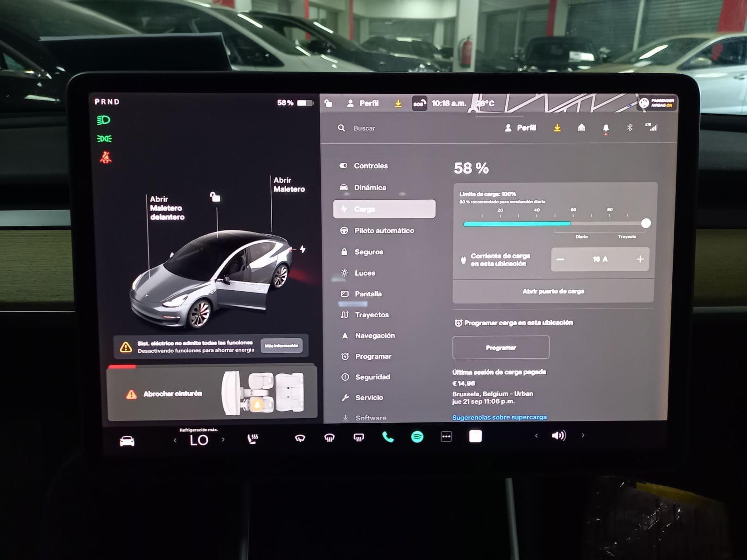Tap the unlock padlock icon above the car
747x560 pixels.
[215, 196]
